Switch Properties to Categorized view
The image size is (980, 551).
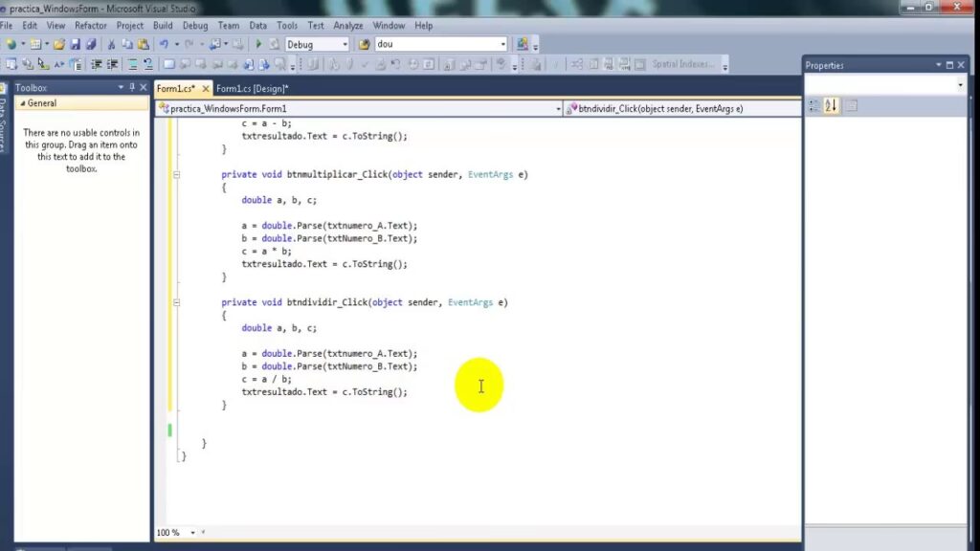click(x=813, y=106)
